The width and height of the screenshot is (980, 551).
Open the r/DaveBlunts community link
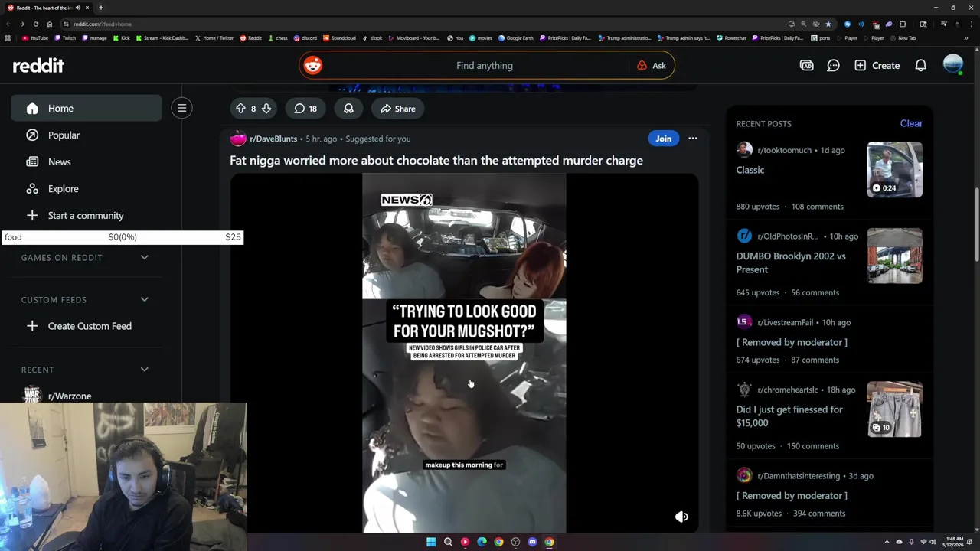(273, 139)
